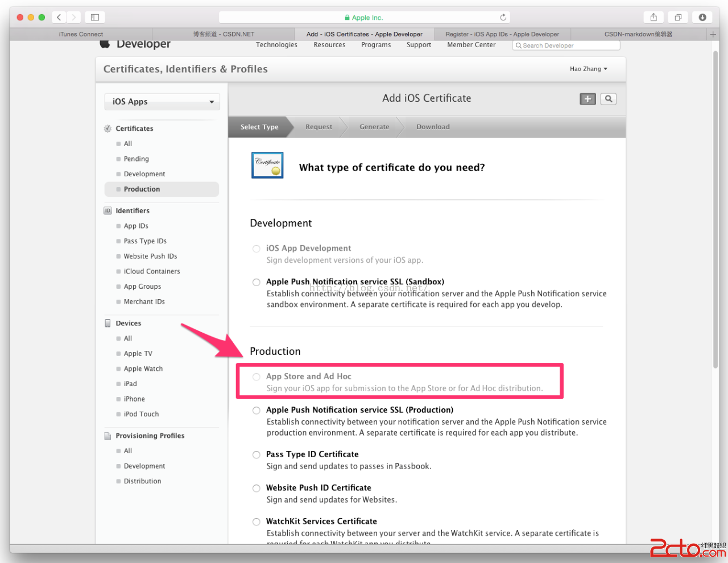Viewport: 728px width, 563px height.
Task: Go forward with the Safari forward arrow
Action: 74,17
